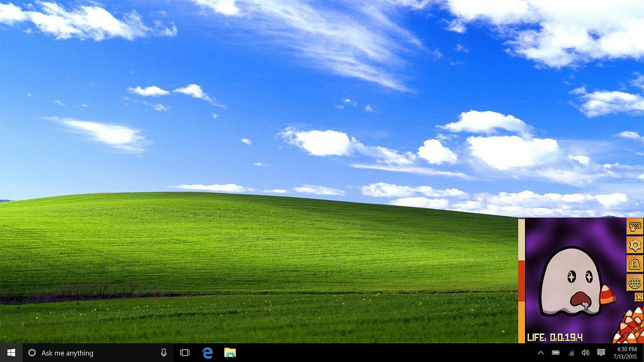The width and height of the screenshot is (644, 362).
Task: Open the battery status icon
Action: (556, 353)
